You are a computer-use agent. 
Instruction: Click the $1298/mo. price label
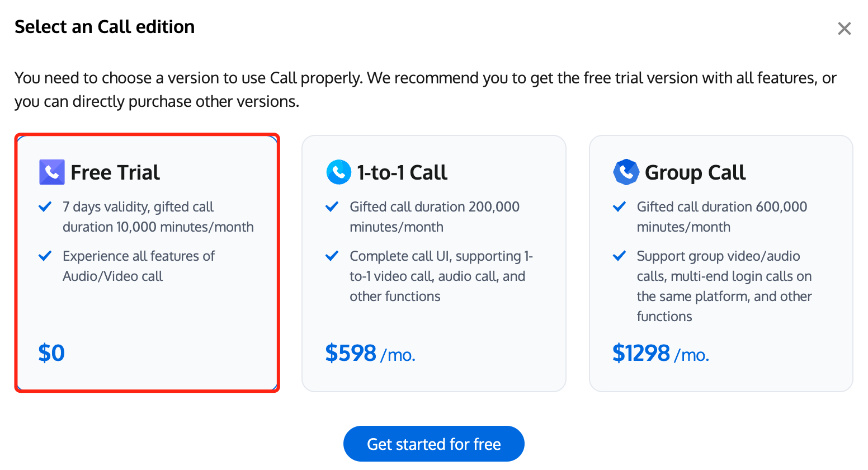pyautogui.click(x=661, y=354)
